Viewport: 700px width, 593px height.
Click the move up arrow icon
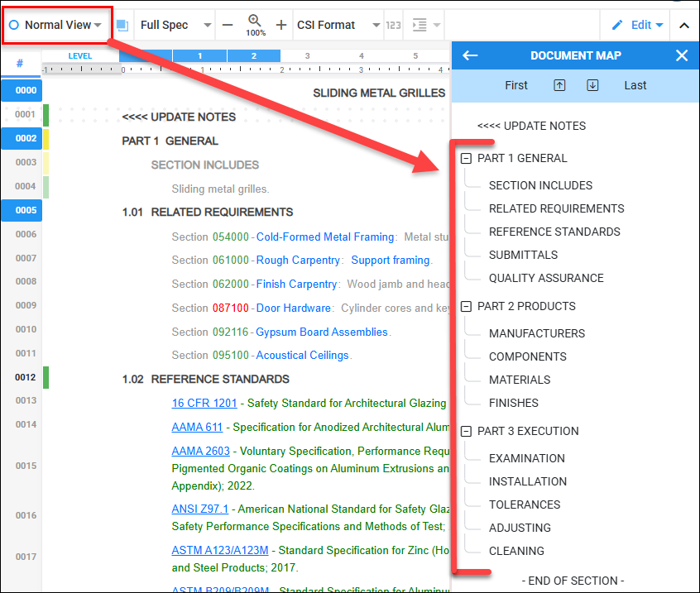click(x=559, y=85)
